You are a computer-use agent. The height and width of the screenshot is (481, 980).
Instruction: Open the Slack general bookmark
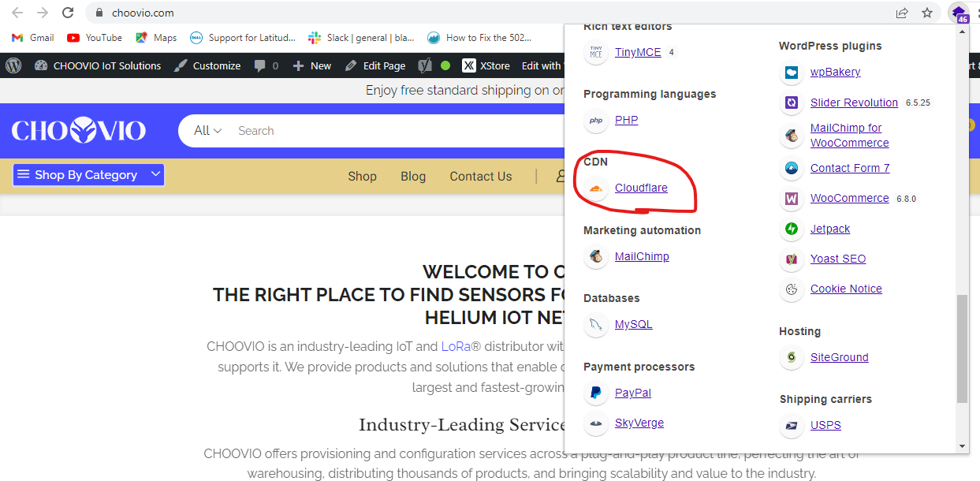point(362,37)
